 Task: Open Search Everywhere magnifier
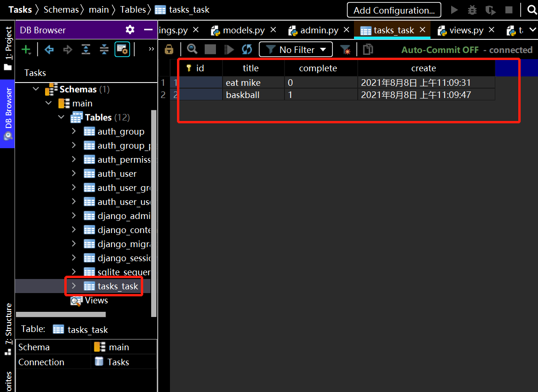click(x=532, y=10)
